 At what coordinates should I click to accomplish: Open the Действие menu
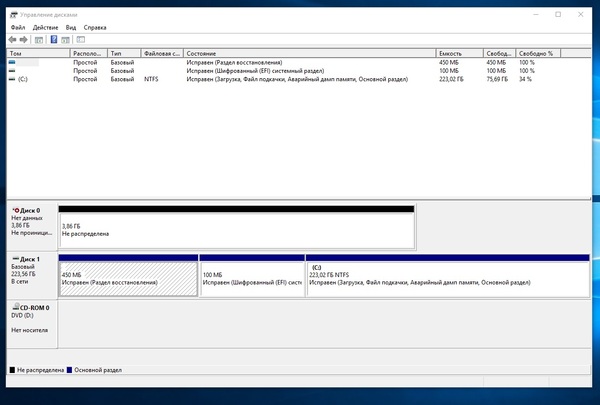[45, 27]
